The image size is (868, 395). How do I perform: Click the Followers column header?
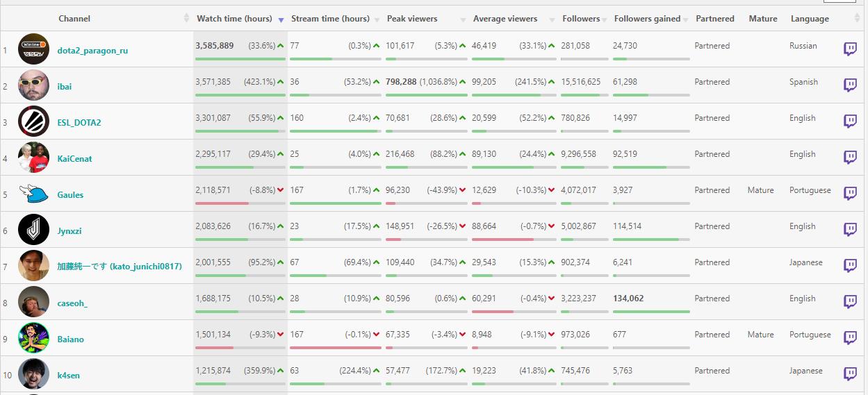(x=581, y=19)
